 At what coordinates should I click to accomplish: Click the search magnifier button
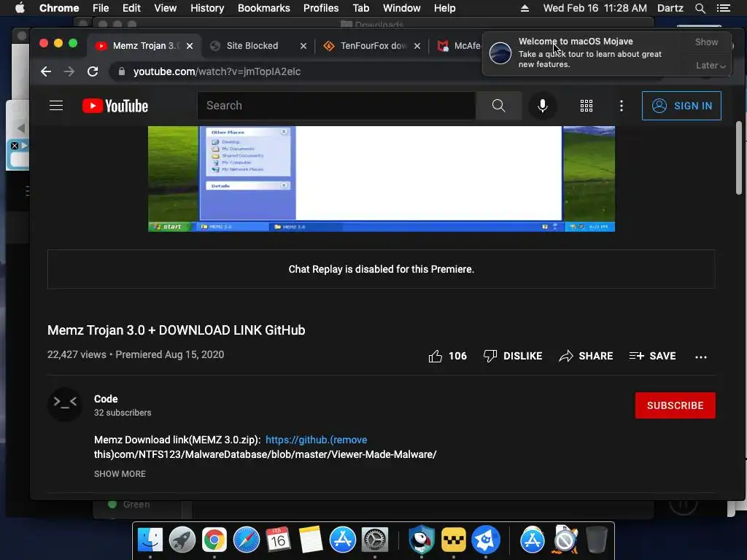click(x=498, y=105)
